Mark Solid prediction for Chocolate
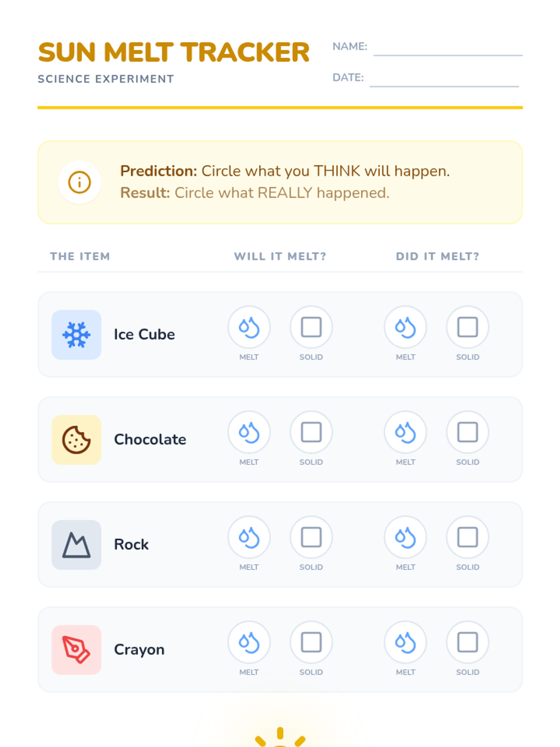Viewport: 560px width, 747px height. click(311, 432)
